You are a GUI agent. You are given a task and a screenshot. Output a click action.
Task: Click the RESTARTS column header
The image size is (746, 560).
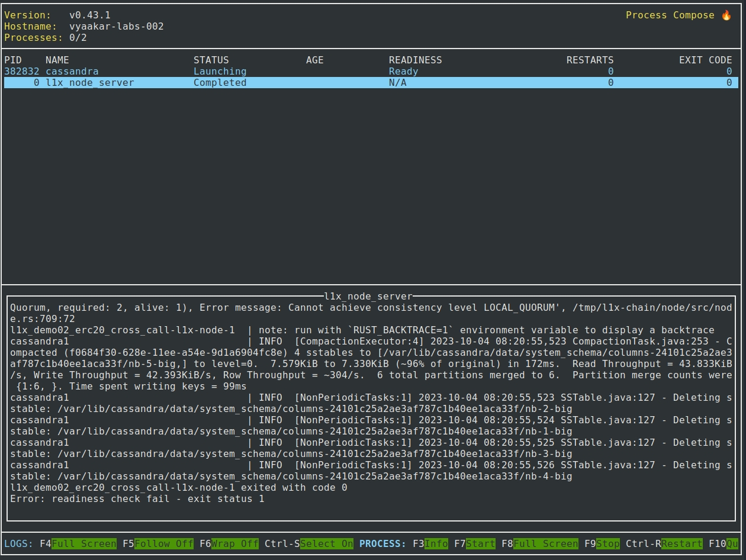pyautogui.click(x=590, y=60)
